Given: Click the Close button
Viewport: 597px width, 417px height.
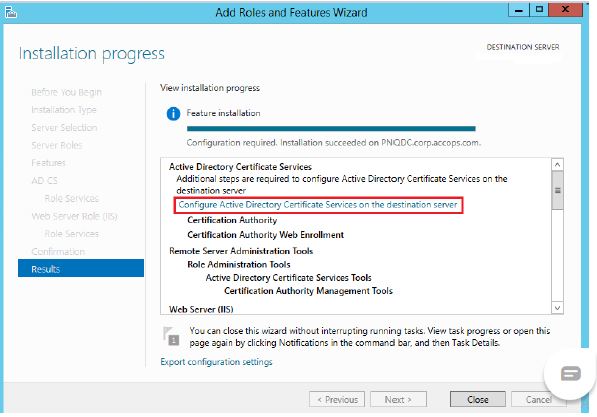Looking at the screenshot, I should (478, 399).
